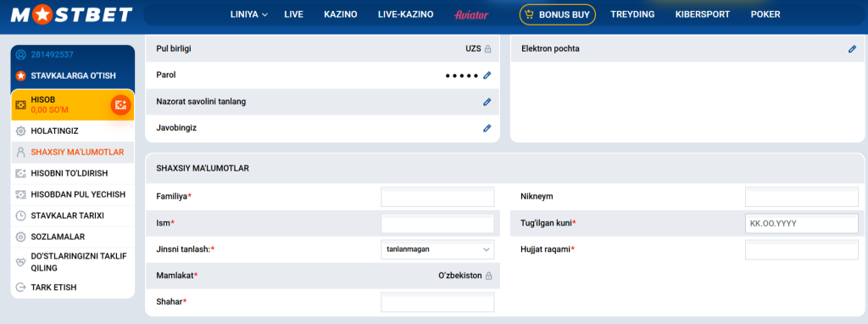Image resolution: width=868 pixels, height=324 pixels.
Task: Open Hisobni to'ldirish page
Action: [73, 173]
